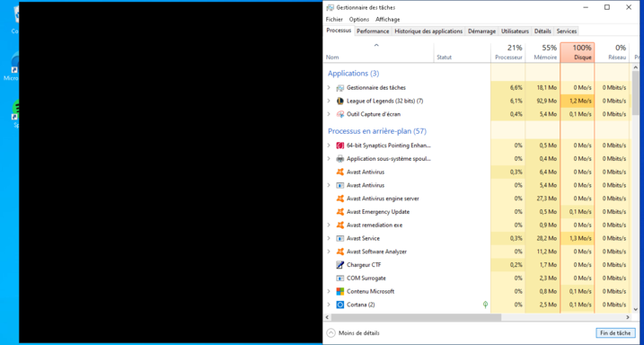Select the COM Surrogate row name
The height and width of the screenshot is (345, 644).
366,278
